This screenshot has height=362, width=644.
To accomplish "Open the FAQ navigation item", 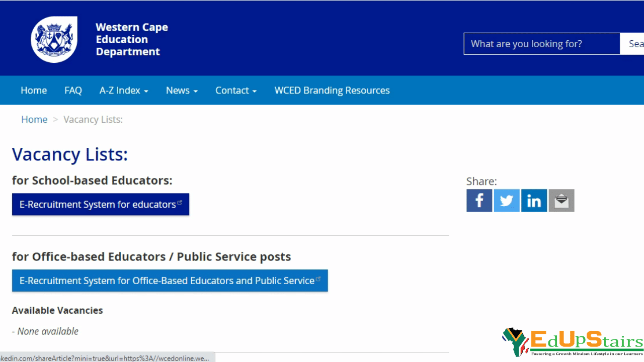I will [73, 90].
